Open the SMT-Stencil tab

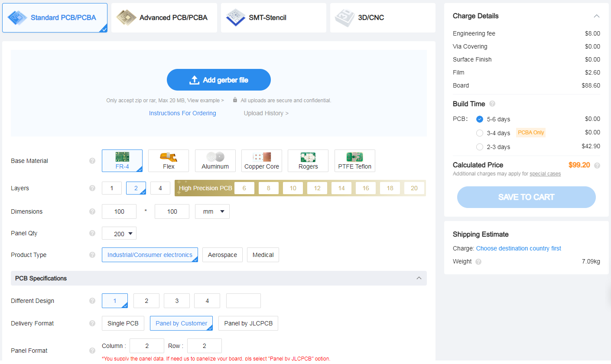(x=273, y=18)
